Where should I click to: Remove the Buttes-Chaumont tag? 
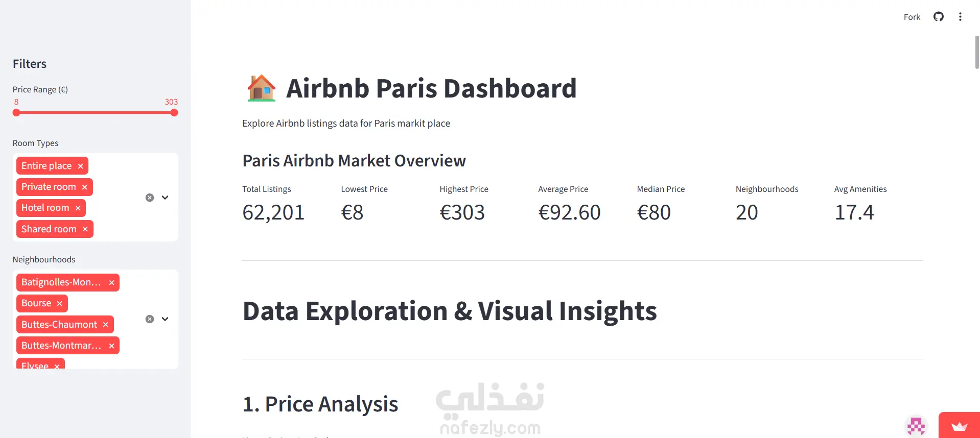[105, 325]
